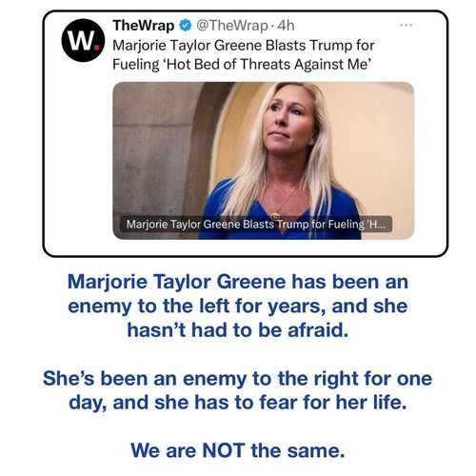Click the line 'hasn't had to be afraid.'
The image size is (476, 476).
coord(238,330)
